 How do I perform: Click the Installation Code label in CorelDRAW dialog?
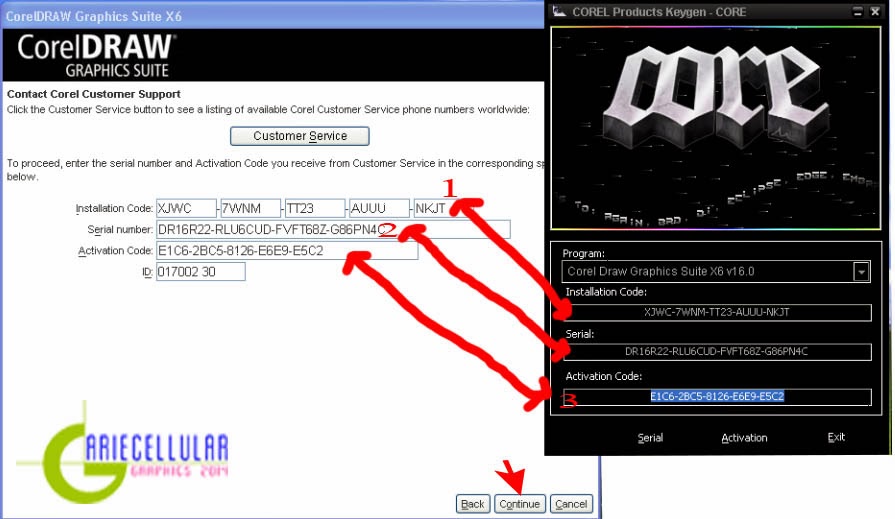114,208
